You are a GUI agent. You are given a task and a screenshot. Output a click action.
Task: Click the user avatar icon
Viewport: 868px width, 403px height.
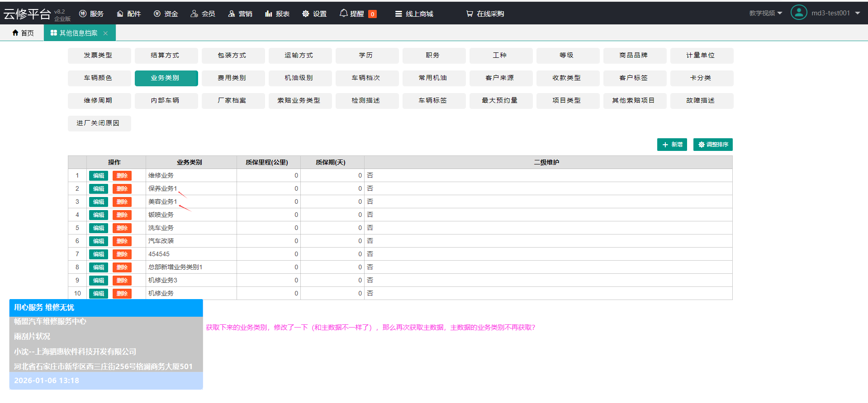798,13
